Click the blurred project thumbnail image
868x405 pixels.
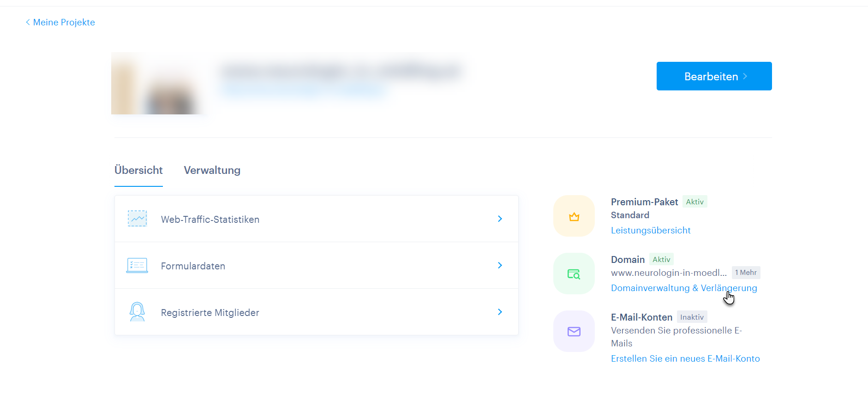tap(157, 83)
